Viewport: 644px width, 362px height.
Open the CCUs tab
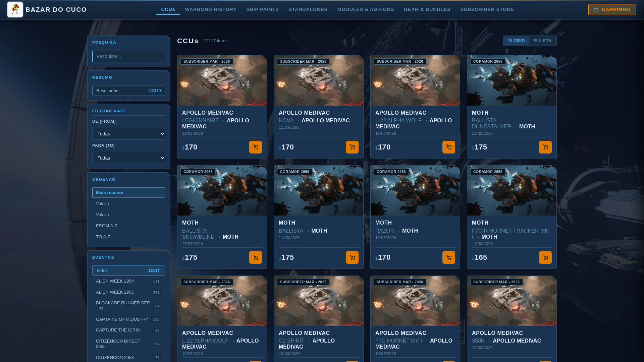168,9
